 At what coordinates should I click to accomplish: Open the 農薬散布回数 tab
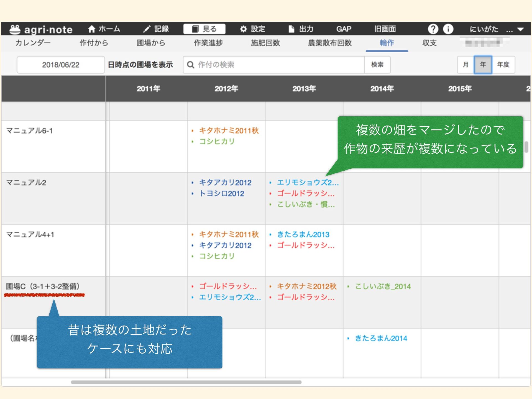(x=330, y=43)
